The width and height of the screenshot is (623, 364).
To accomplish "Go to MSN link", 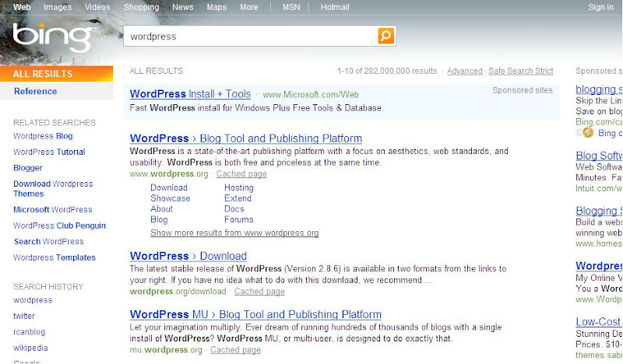I will pos(291,7).
